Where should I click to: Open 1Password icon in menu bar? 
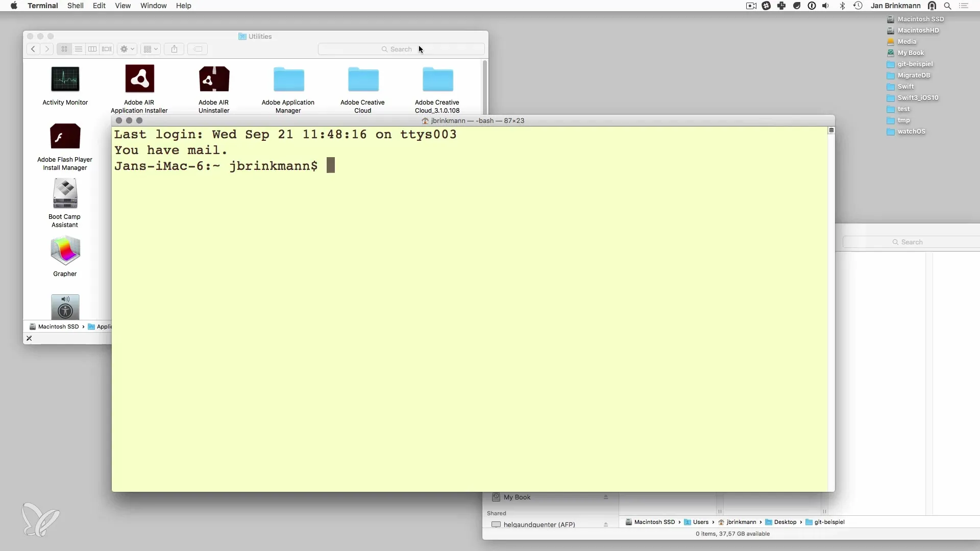click(812, 6)
